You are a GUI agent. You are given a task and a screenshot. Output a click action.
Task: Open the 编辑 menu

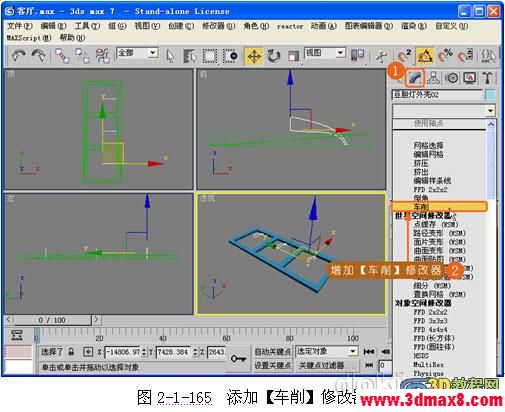click(53, 26)
